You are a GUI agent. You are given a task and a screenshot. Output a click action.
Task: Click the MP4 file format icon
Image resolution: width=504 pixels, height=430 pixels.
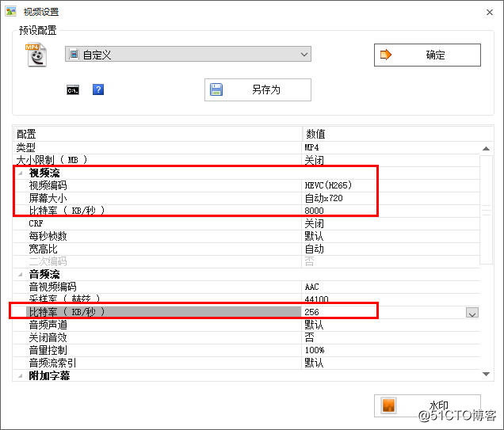(36, 55)
